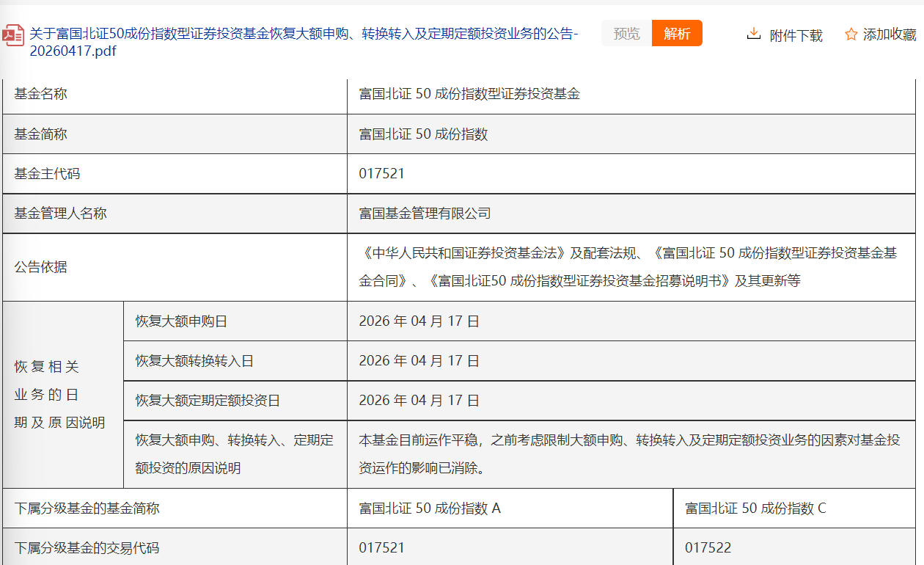Screen dimensions: 924x565
Task: Switch to the 预览 tab
Action: click(x=626, y=34)
